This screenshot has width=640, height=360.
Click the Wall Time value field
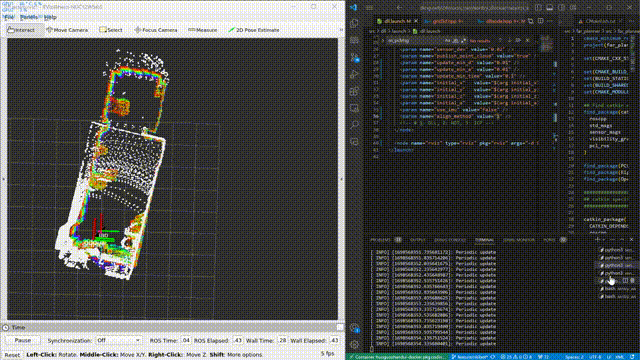pos(282,340)
